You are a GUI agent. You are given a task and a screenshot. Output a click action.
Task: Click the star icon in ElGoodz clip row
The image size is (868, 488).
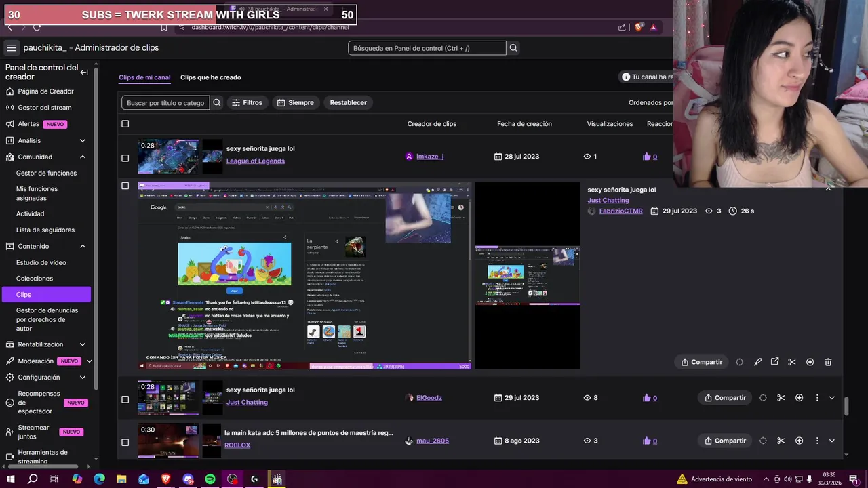tap(799, 398)
